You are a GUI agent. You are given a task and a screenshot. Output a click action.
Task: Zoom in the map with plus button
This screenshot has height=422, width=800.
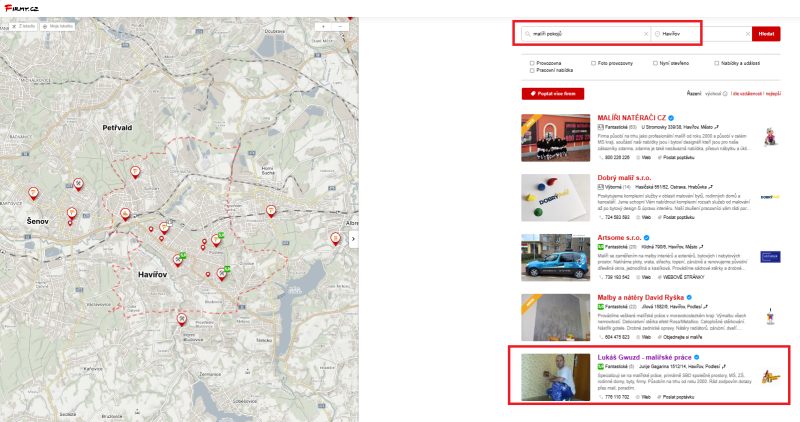tap(323, 27)
